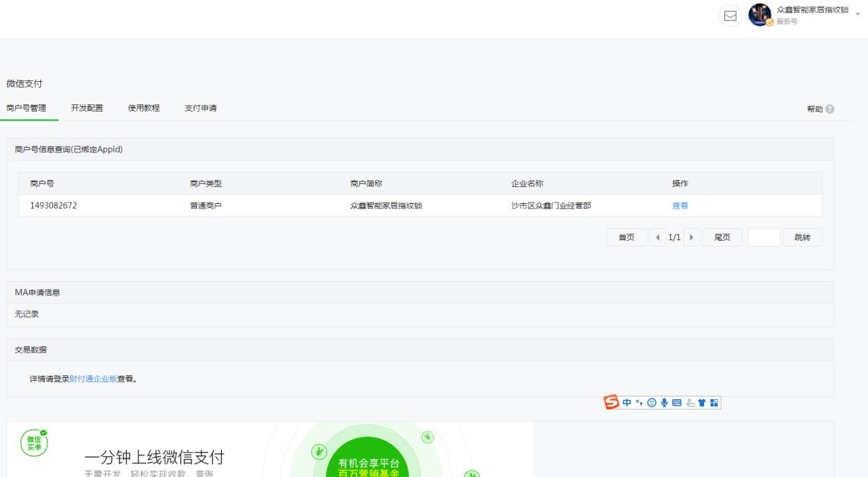Image resolution: width=868 pixels, height=477 pixels.
Task: Click the 企业名称 column header
Action: 527,183
